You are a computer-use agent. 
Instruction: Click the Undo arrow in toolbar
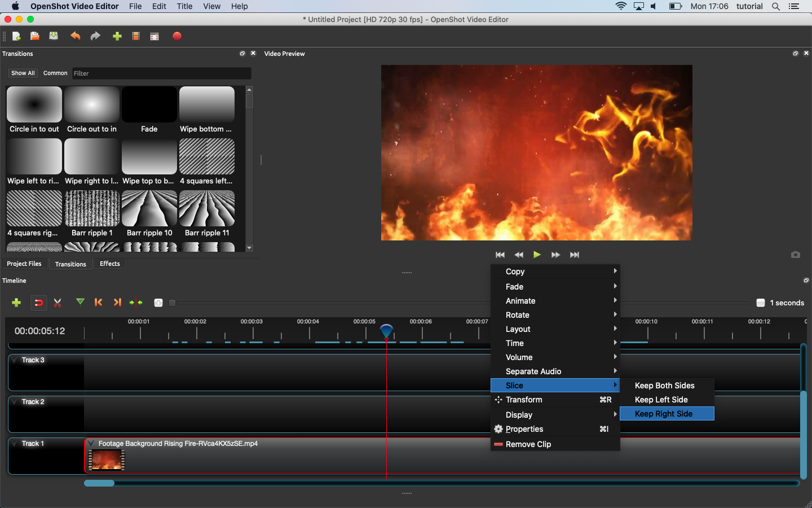pos(75,36)
